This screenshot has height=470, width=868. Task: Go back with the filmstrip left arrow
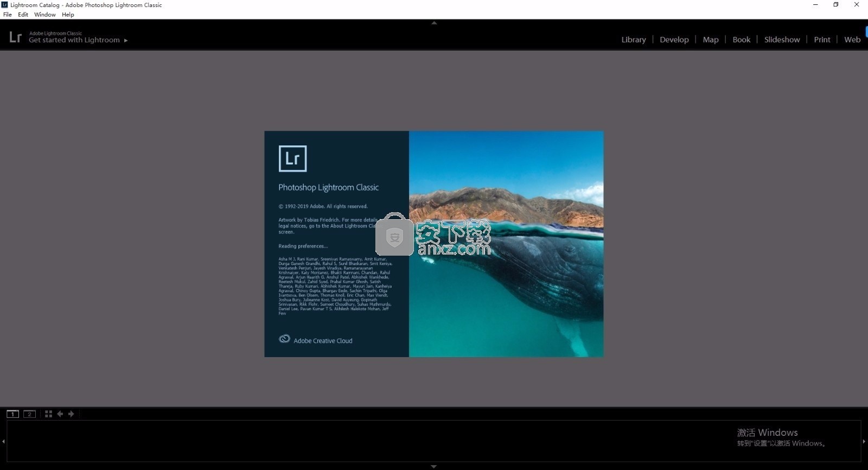[60, 414]
